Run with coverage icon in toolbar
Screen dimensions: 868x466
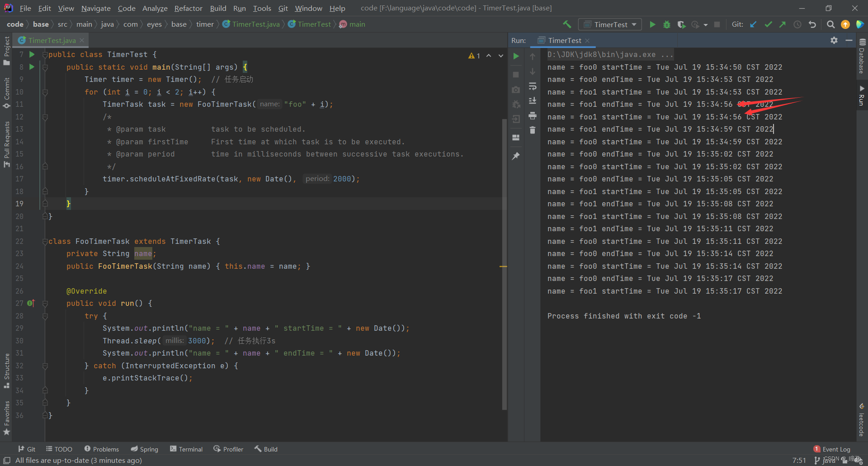pyautogui.click(x=681, y=24)
